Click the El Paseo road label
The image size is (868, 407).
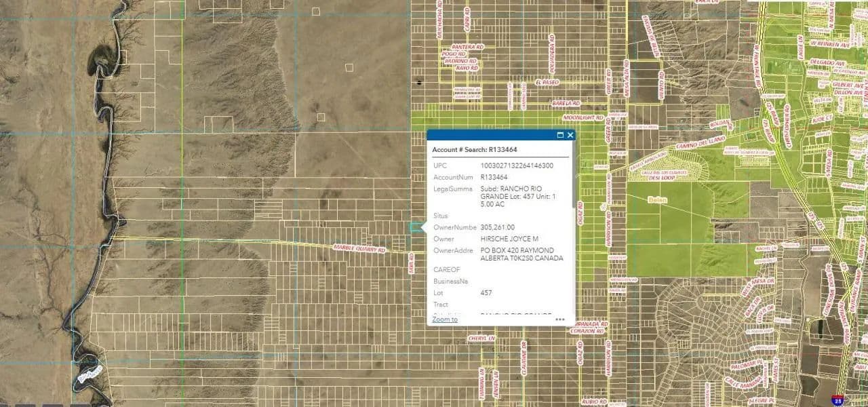coord(547,82)
